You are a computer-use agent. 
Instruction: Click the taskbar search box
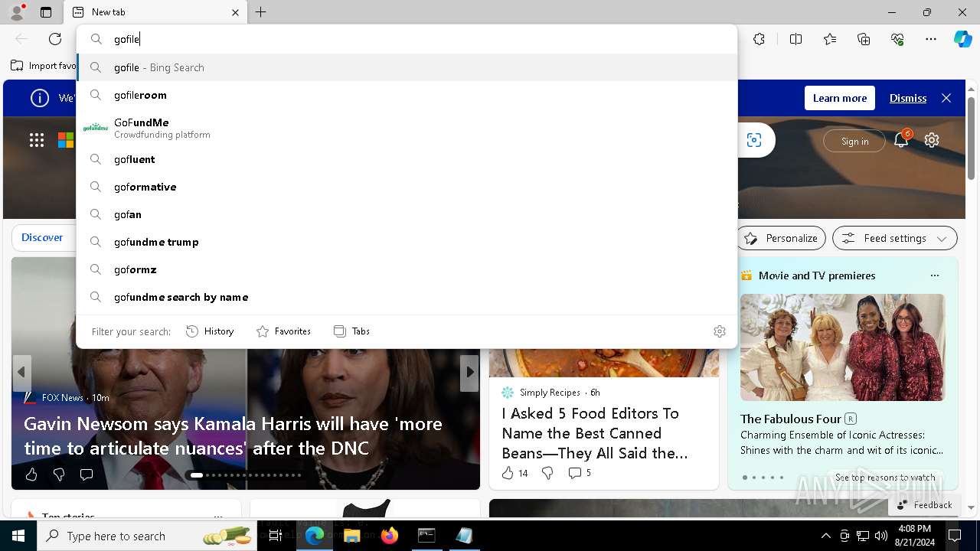(145, 536)
